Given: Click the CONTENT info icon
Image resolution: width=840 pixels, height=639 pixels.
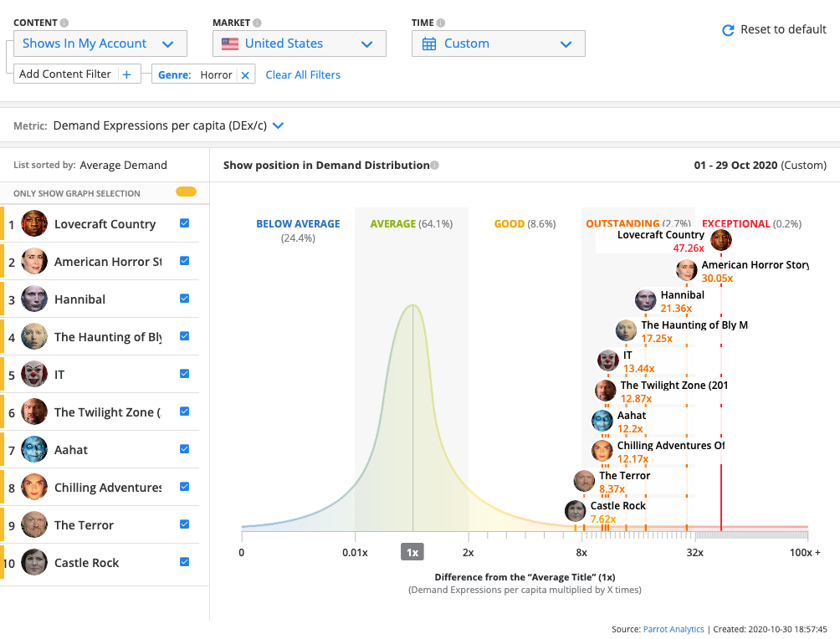Looking at the screenshot, I should pyautogui.click(x=64, y=23).
